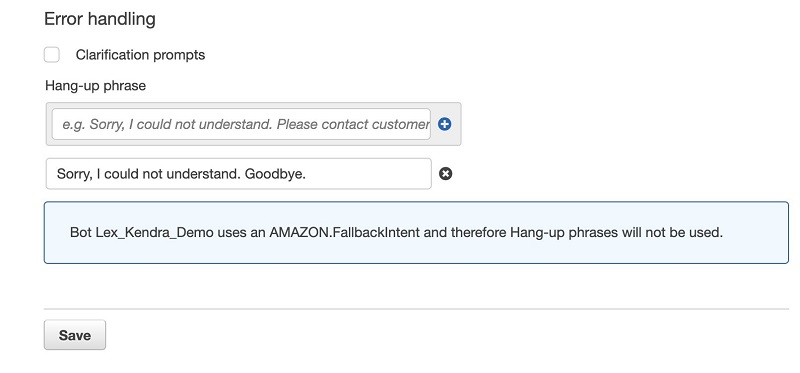Click the word 'Goodbye.' in the phrase field
Image resolution: width=800 pixels, height=373 pixels.
pos(276,174)
